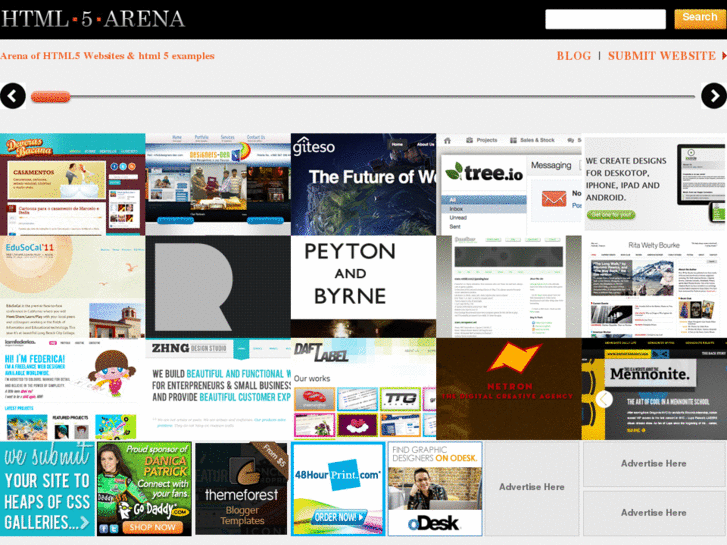Click the next arrow circle icon
The image size is (727, 545).
pos(714,96)
